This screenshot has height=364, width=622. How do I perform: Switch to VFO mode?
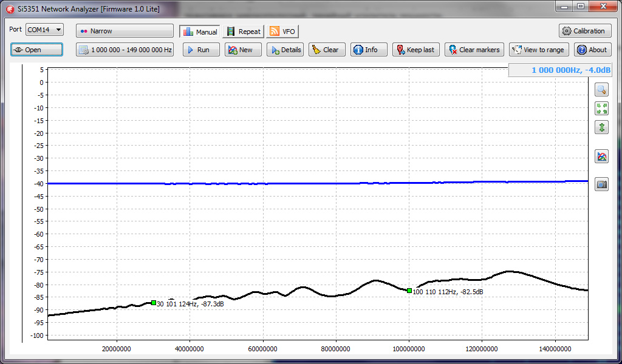tap(282, 32)
